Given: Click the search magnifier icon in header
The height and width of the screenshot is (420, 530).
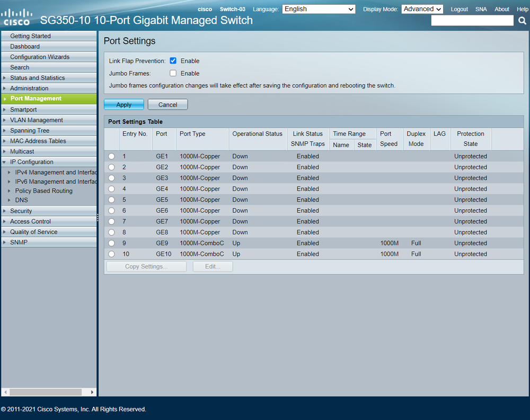Looking at the screenshot, I should 522,21.
